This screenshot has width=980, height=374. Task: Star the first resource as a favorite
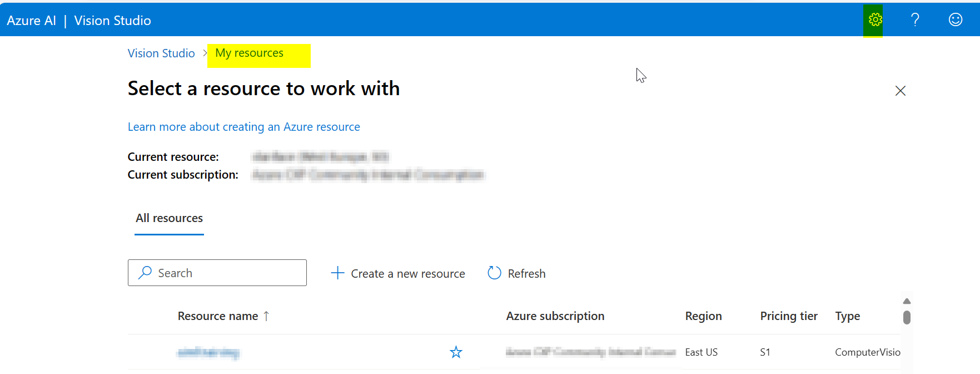455,352
